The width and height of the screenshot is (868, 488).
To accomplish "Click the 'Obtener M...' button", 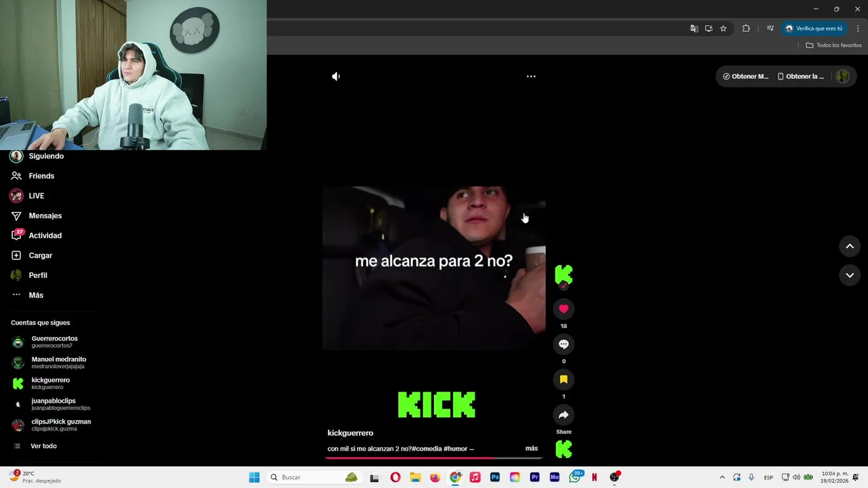I will [x=745, y=77].
